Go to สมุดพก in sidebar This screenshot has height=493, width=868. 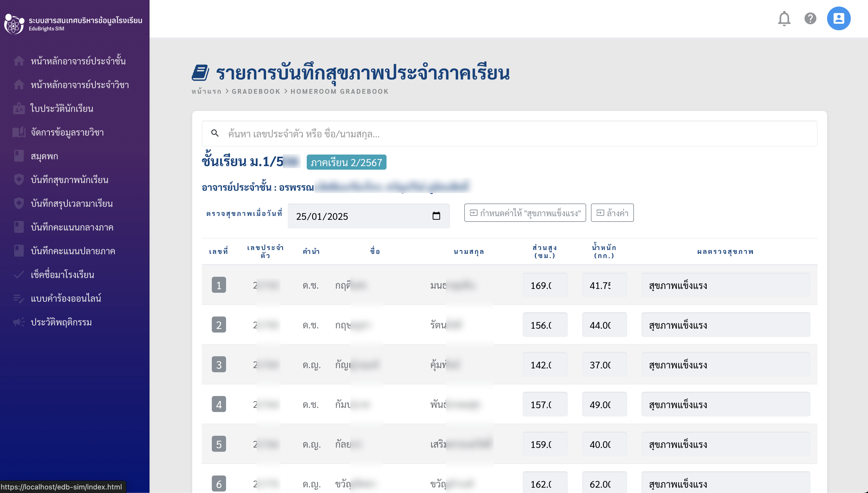pyautogui.click(x=44, y=156)
